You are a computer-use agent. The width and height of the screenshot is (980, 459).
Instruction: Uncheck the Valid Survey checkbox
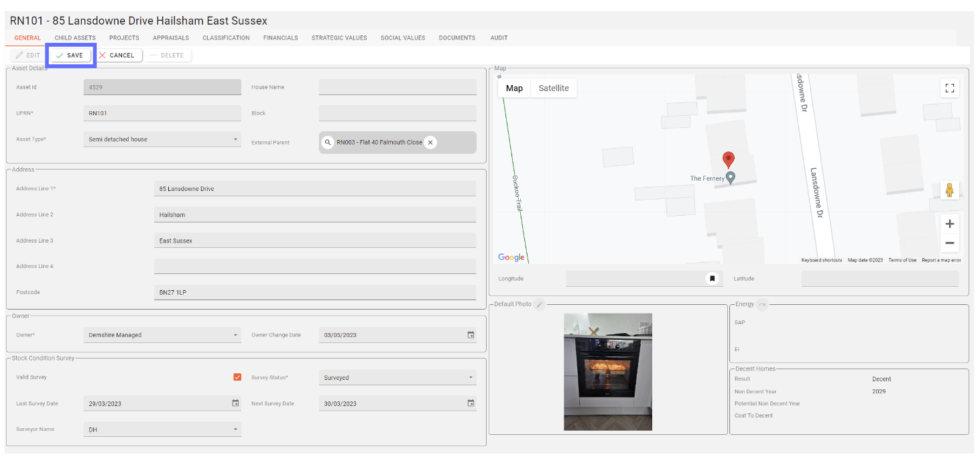pos(237,377)
